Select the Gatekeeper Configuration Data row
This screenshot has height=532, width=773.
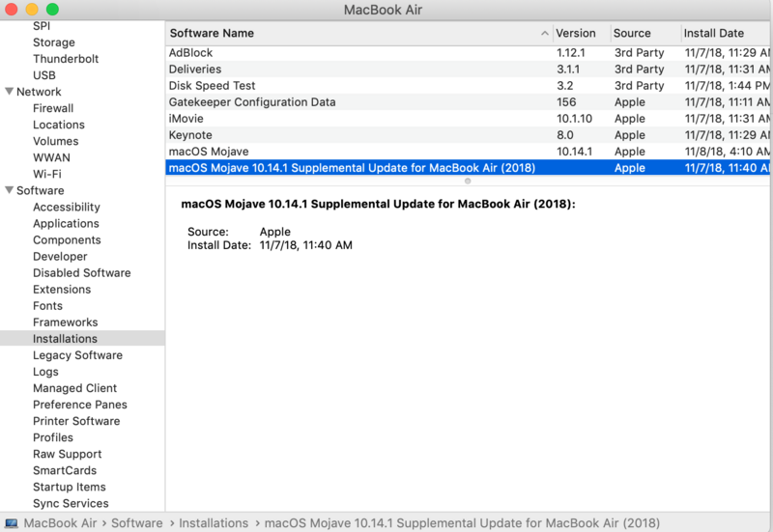click(468, 102)
